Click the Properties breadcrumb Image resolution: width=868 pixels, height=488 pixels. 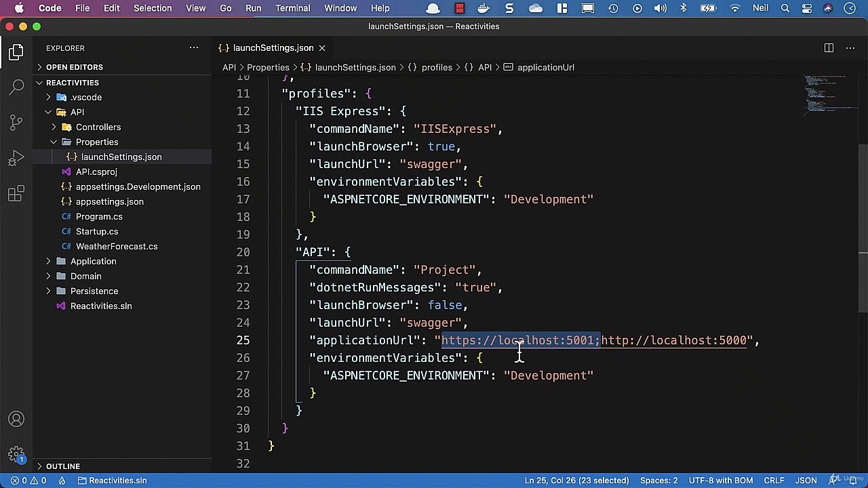(x=268, y=68)
